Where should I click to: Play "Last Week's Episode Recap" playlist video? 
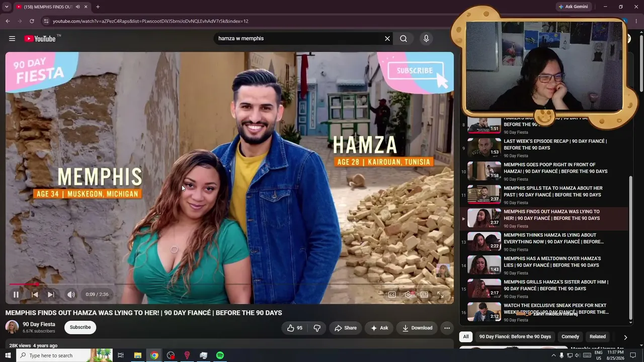point(544,148)
